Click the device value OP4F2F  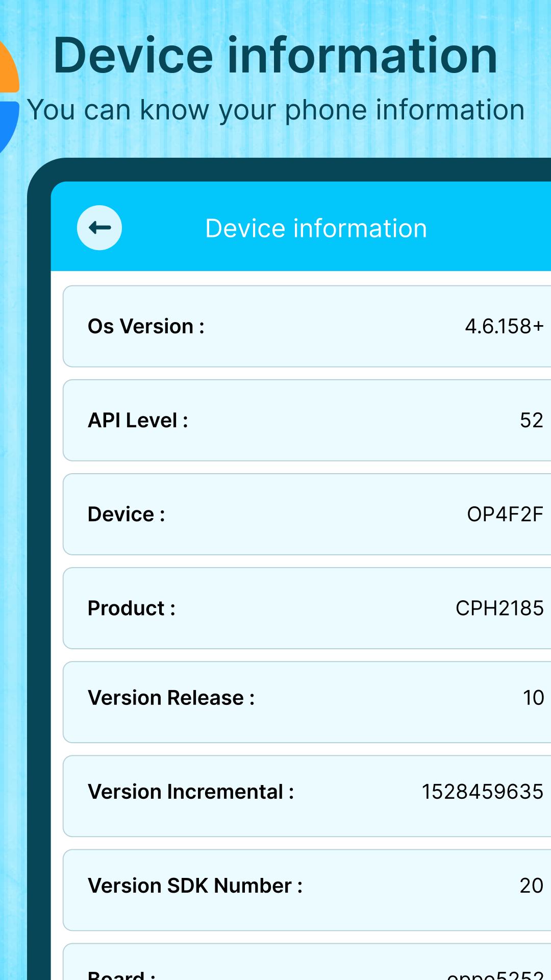point(505,514)
